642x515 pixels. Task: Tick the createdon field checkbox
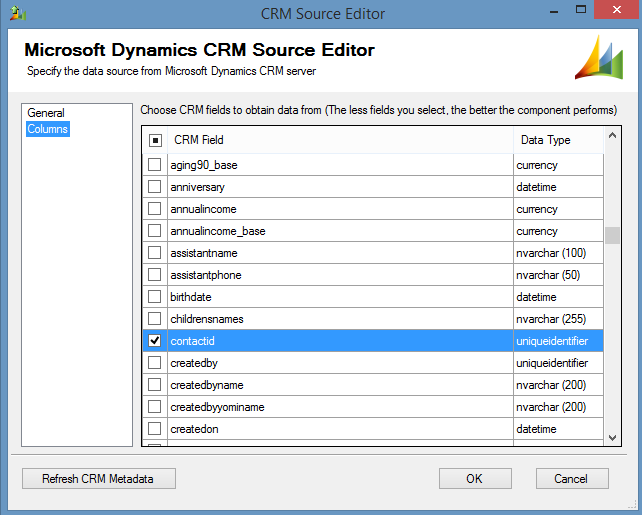(155, 428)
